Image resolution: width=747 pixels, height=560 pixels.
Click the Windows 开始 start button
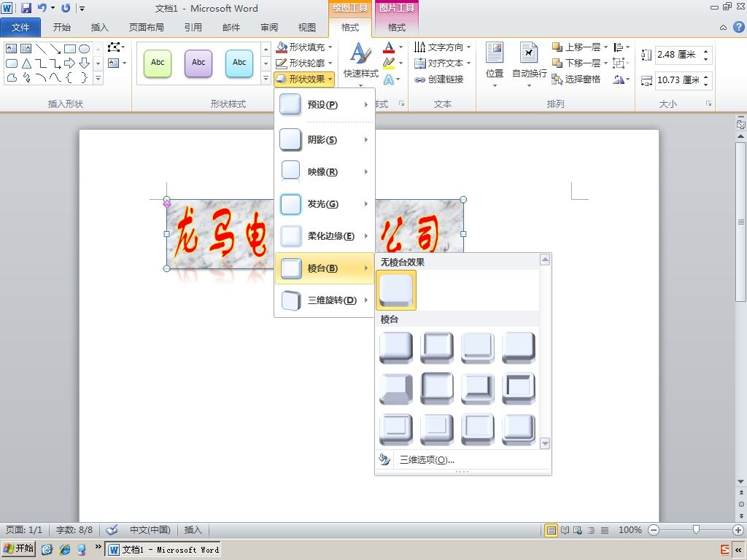pos(18,548)
